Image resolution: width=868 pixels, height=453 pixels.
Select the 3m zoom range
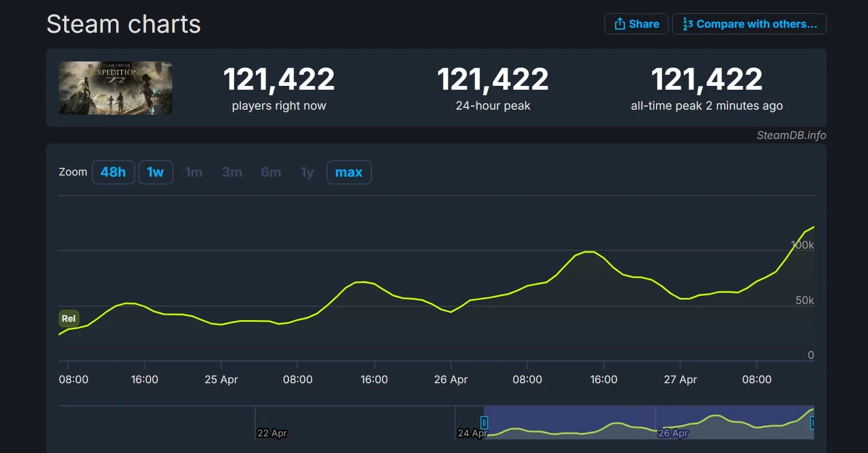[x=232, y=172]
